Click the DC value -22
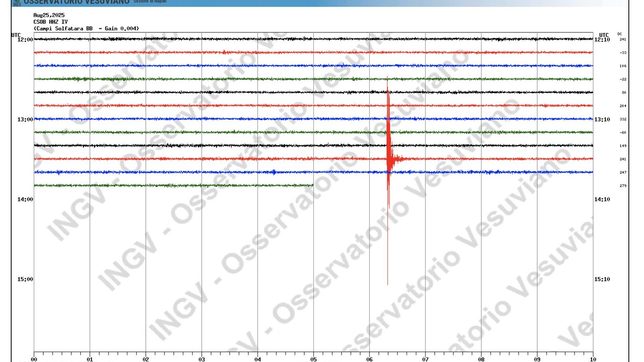 tap(623, 79)
